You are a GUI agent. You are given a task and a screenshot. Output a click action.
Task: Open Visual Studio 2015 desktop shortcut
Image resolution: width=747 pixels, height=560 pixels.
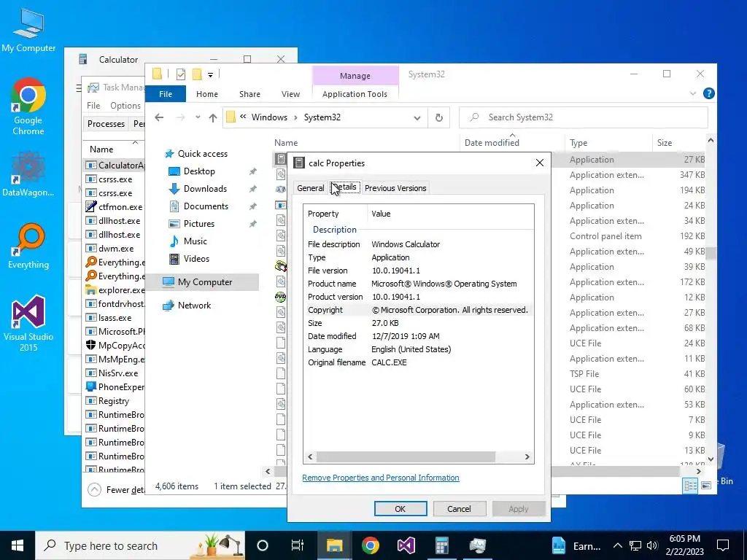28,323
